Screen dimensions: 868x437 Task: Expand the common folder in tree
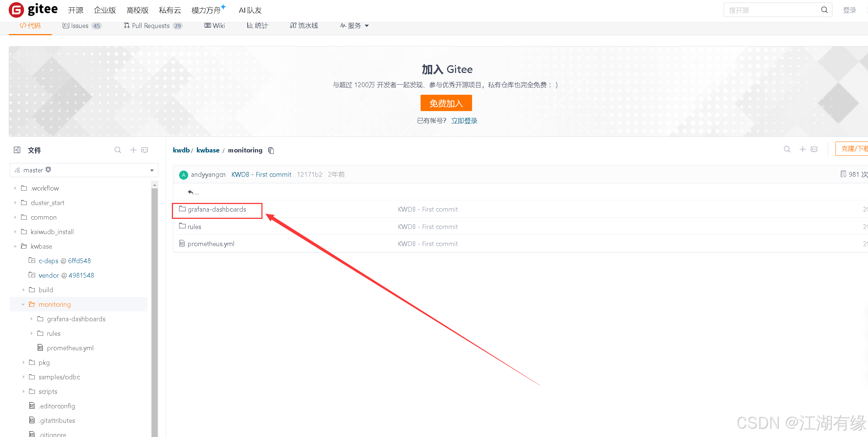(15, 217)
